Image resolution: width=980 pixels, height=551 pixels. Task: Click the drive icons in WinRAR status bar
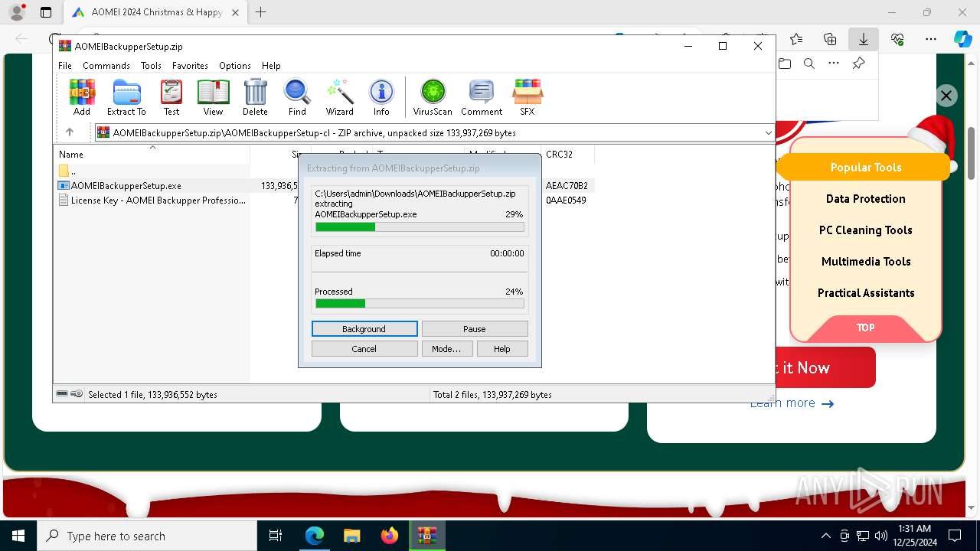pyautogui.click(x=70, y=394)
